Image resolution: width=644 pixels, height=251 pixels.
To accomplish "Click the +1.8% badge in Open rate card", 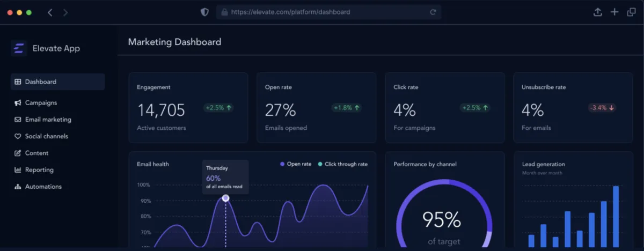I will (347, 108).
